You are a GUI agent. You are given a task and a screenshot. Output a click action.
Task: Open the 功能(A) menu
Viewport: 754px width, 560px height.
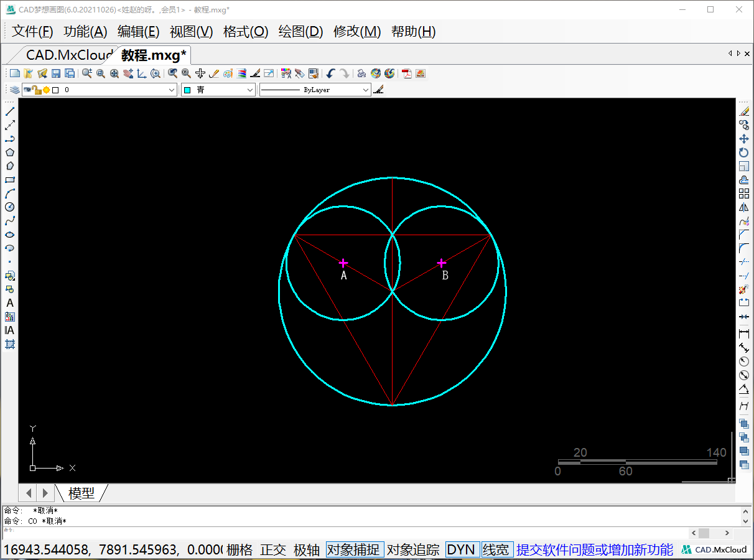click(x=86, y=32)
